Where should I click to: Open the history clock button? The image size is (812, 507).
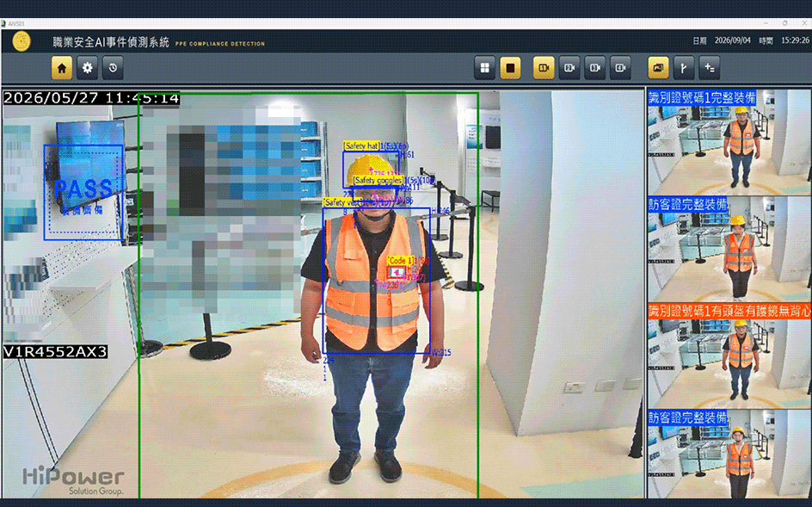[x=113, y=68]
